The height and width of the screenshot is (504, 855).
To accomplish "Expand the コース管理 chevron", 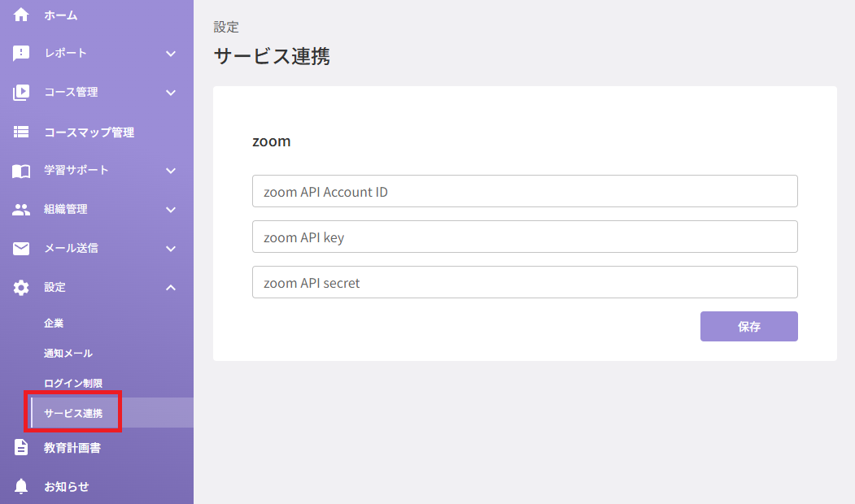I will [x=171, y=93].
